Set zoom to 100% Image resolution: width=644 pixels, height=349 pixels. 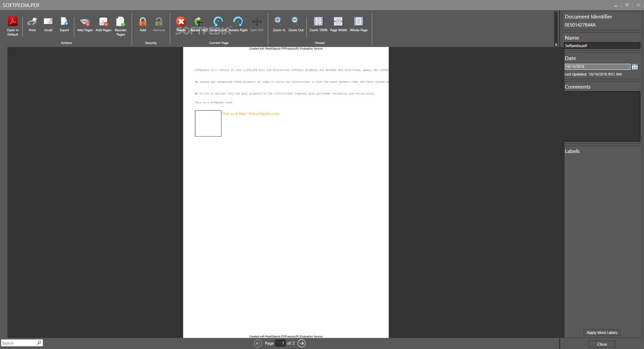[318, 24]
